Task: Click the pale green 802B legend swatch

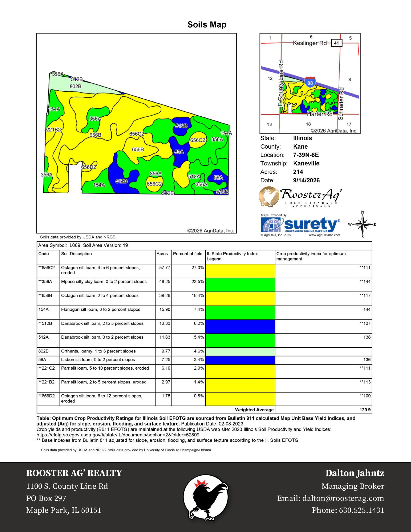Action: click(240, 352)
